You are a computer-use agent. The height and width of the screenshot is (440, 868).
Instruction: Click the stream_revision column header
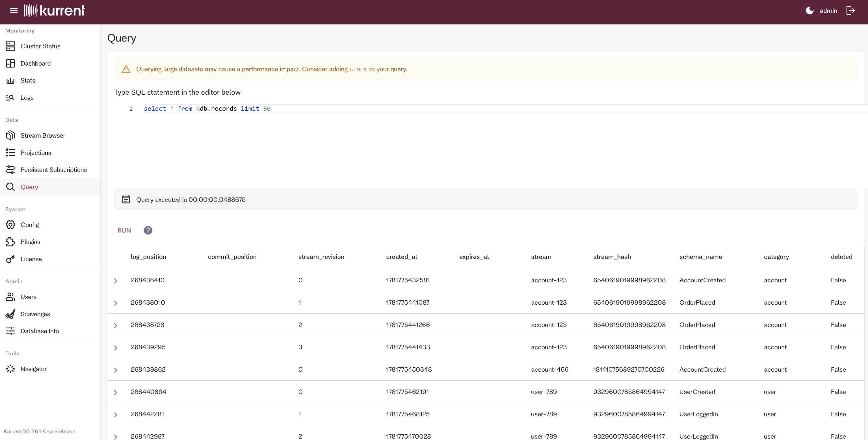(x=321, y=257)
